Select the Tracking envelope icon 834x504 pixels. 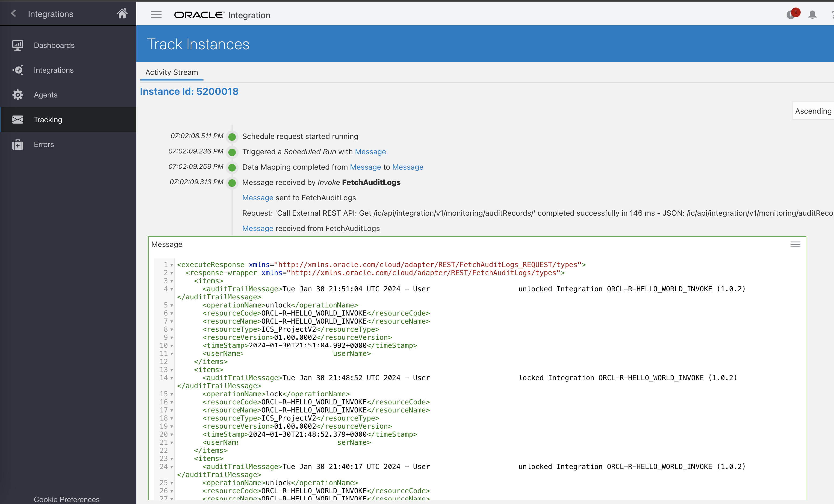[x=17, y=120]
